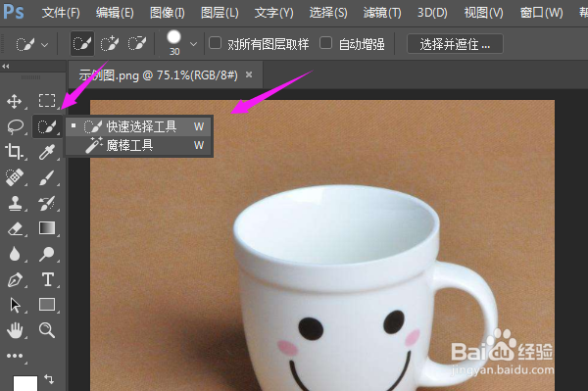Open 窗口(W) menu
The height and width of the screenshot is (391, 588).
tap(542, 13)
